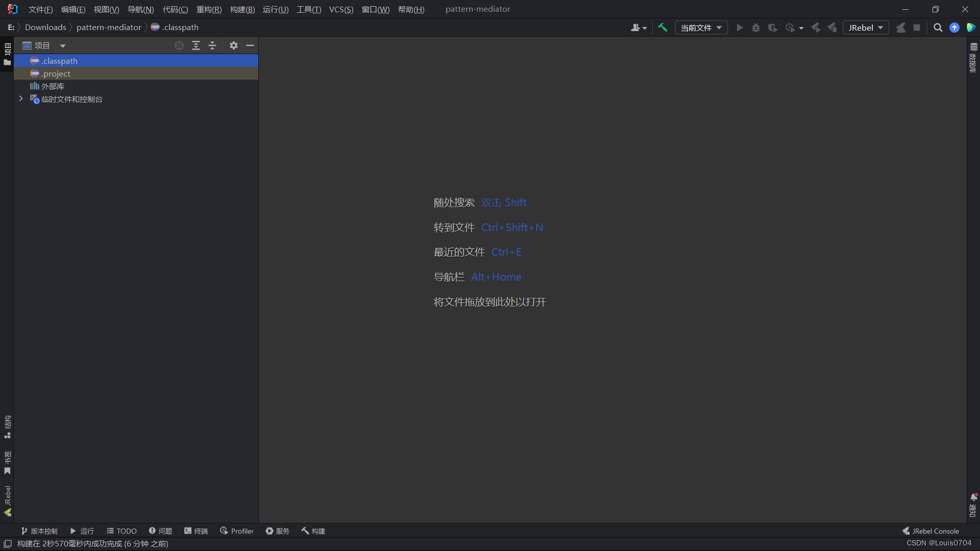
Task: Open the 重构(R) menu
Action: click(x=209, y=9)
